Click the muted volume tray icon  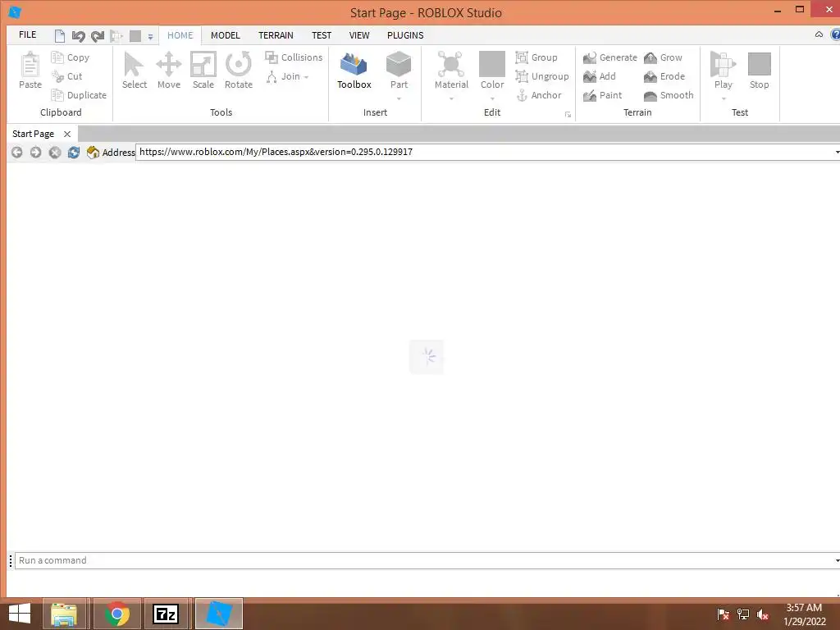pos(763,614)
